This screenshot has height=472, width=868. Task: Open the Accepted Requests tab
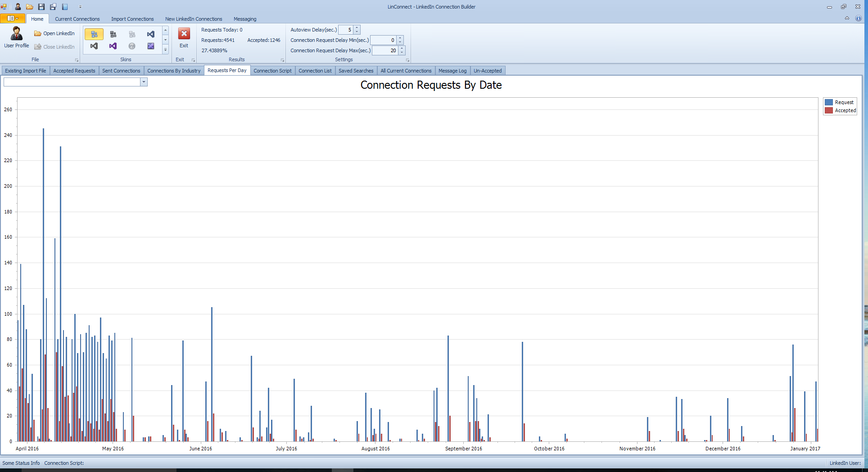(x=74, y=71)
